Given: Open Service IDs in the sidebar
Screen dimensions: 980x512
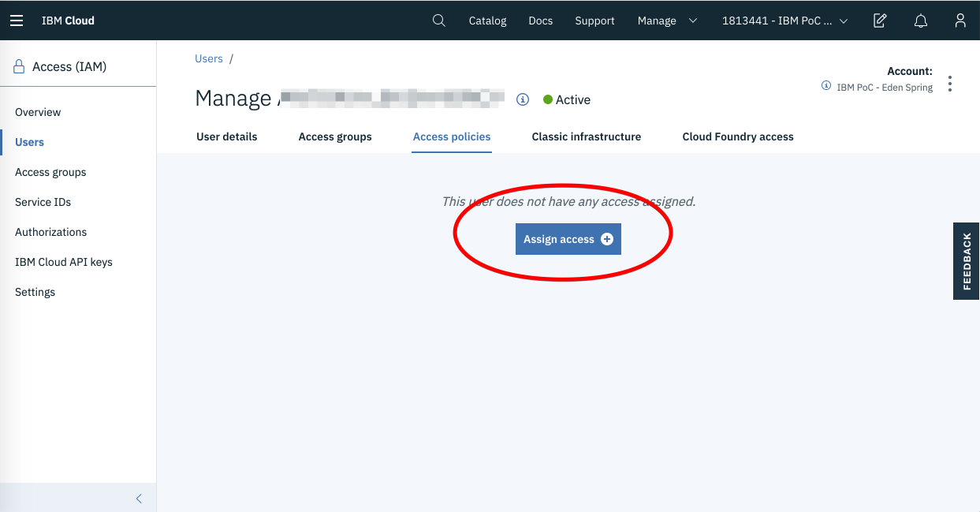Looking at the screenshot, I should (x=43, y=202).
